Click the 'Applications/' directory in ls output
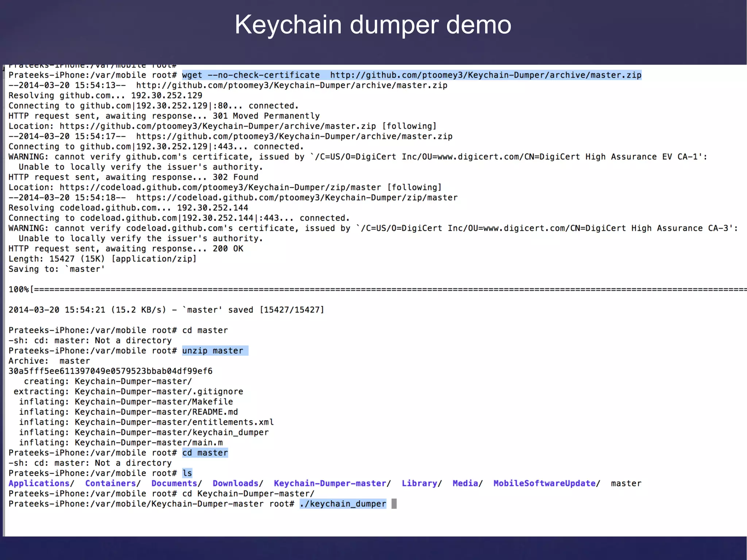The width and height of the screenshot is (747, 560). click(42, 483)
